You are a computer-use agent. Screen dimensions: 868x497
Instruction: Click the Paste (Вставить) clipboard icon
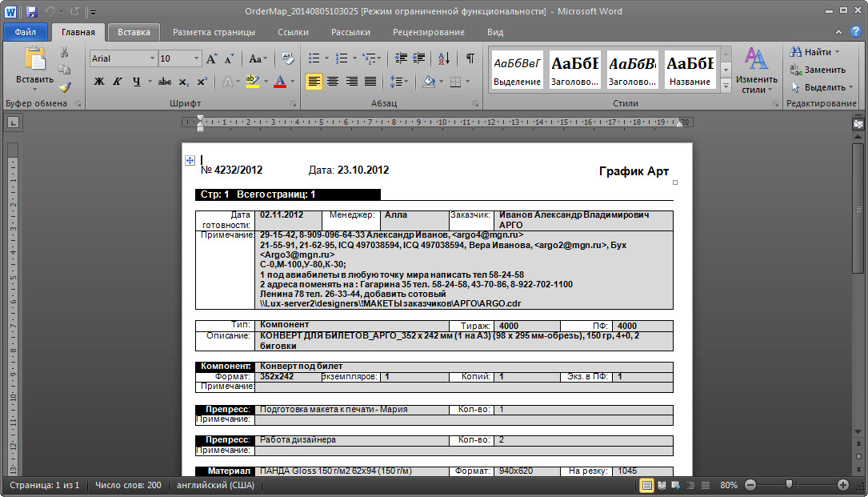tap(34, 58)
